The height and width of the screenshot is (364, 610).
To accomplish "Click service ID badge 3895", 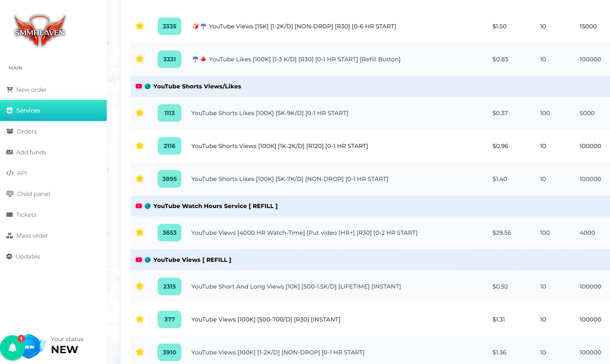I will [169, 179].
